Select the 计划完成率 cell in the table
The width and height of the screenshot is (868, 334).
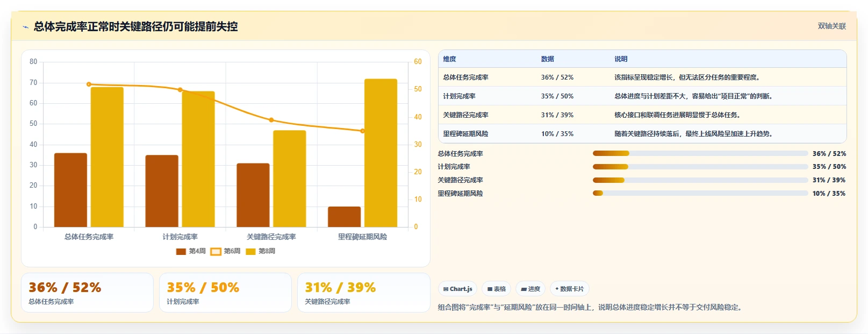(459, 96)
